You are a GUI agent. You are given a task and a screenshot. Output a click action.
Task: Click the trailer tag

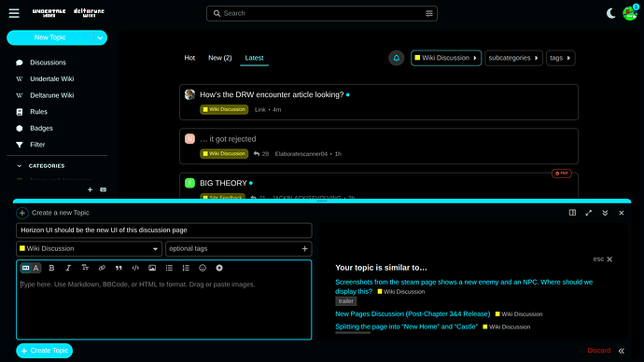[x=346, y=301]
